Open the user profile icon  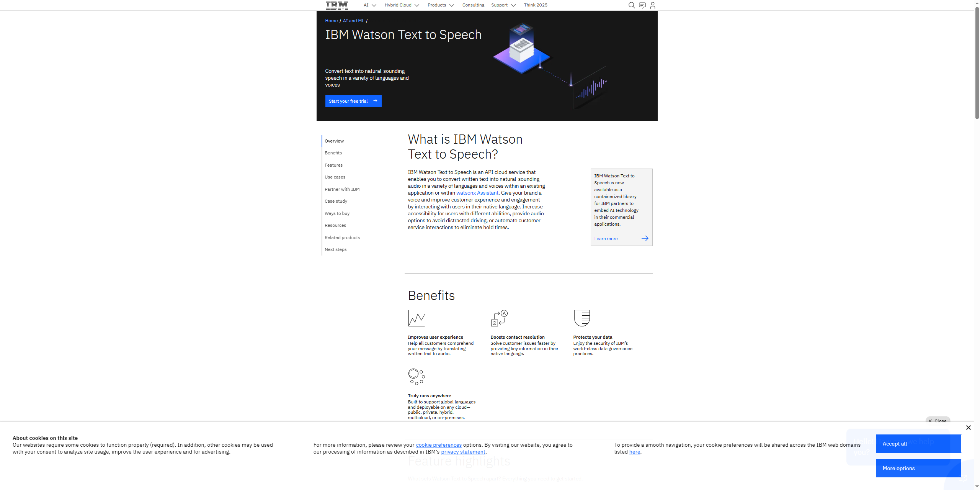652,5
